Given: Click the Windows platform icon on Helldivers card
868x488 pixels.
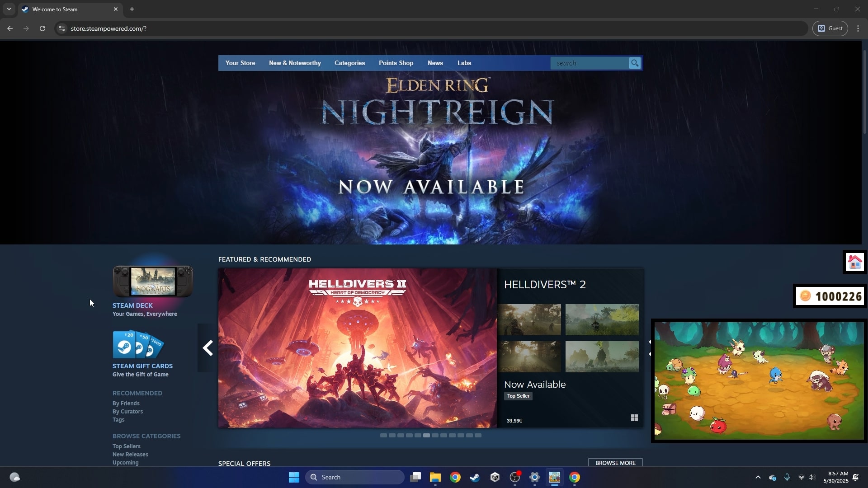Looking at the screenshot, I should [634, 418].
